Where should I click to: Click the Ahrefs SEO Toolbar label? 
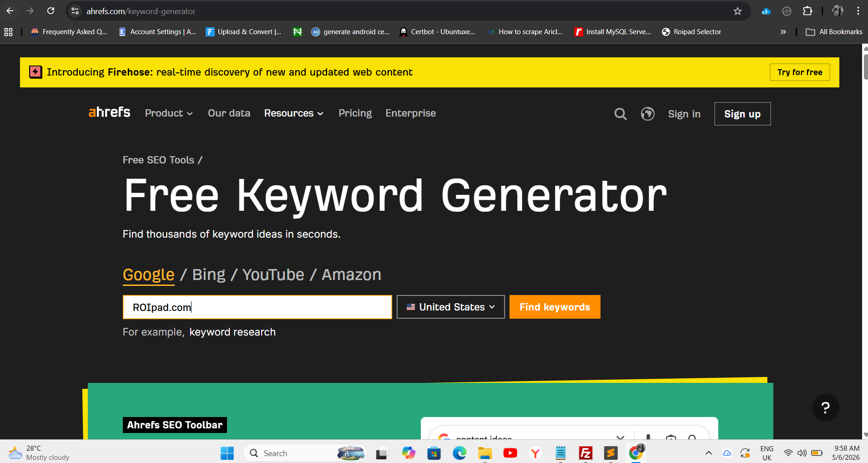click(175, 425)
